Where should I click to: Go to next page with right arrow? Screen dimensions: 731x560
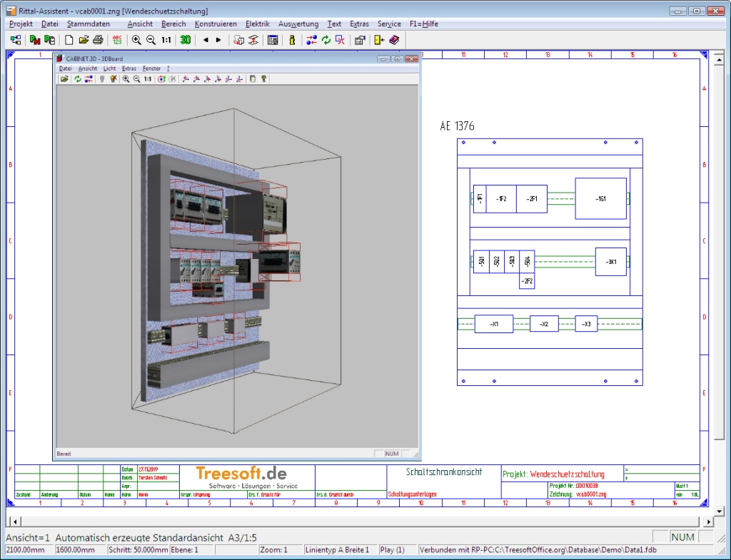click(x=218, y=40)
